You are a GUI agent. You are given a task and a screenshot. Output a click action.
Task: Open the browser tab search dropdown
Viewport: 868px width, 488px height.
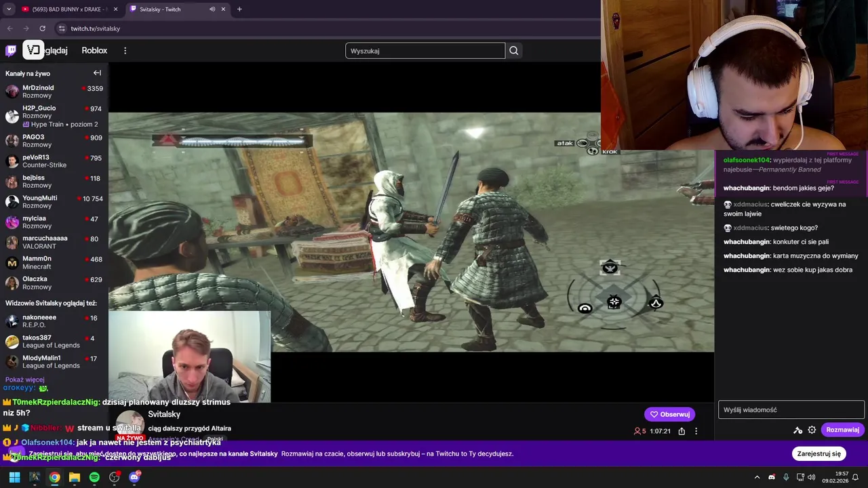(9, 9)
